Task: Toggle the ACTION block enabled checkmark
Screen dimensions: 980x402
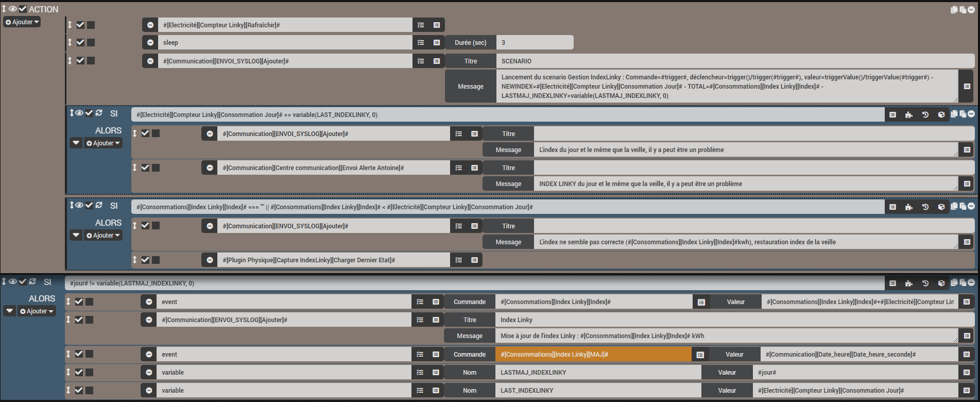Action: 23,9
